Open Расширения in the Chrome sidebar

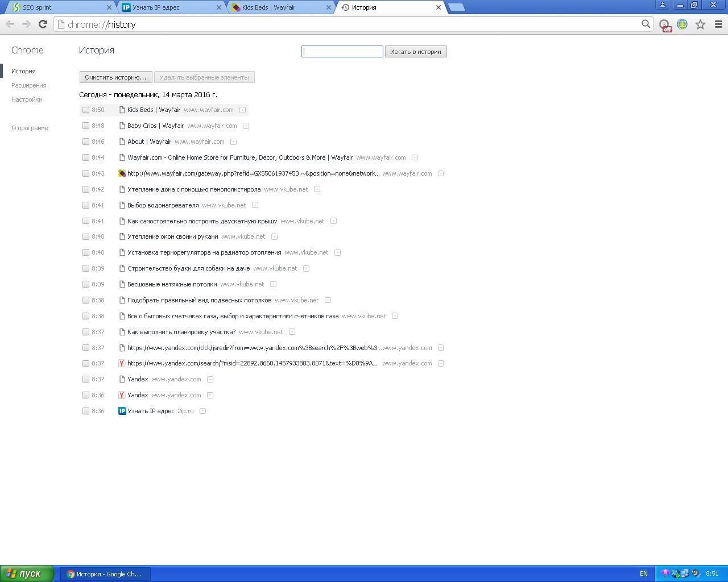(29, 85)
